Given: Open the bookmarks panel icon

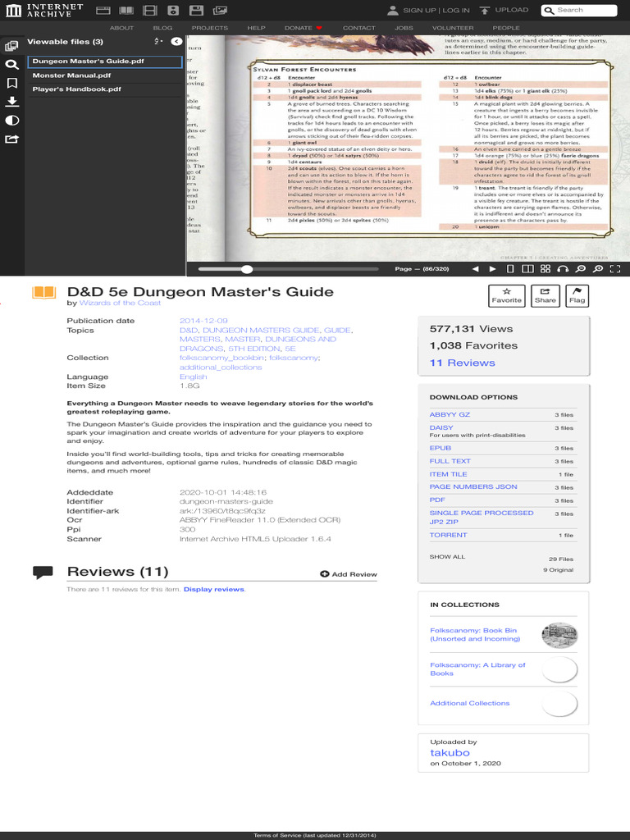Looking at the screenshot, I should point(11,83).
